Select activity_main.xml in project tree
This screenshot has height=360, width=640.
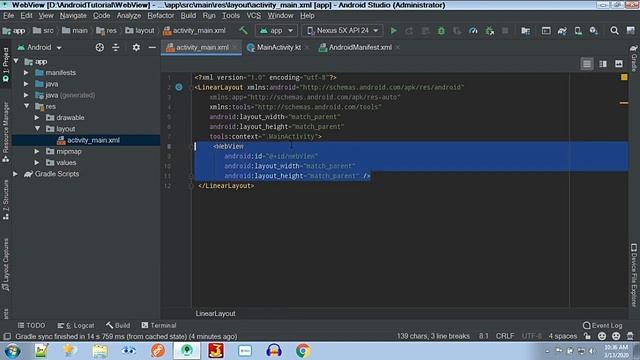click(x=93, y=140)
